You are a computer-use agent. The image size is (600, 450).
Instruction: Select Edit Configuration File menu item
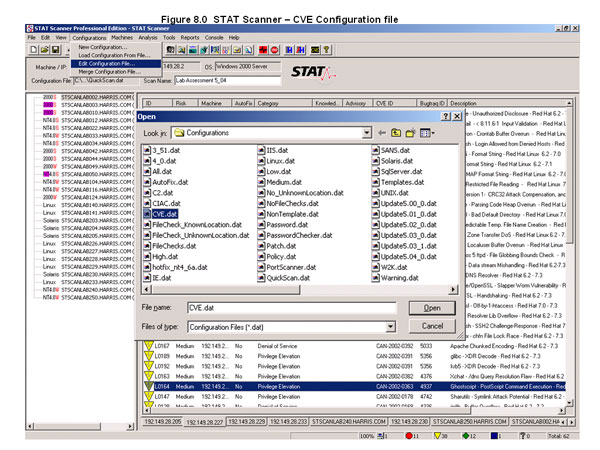[116, 64]
